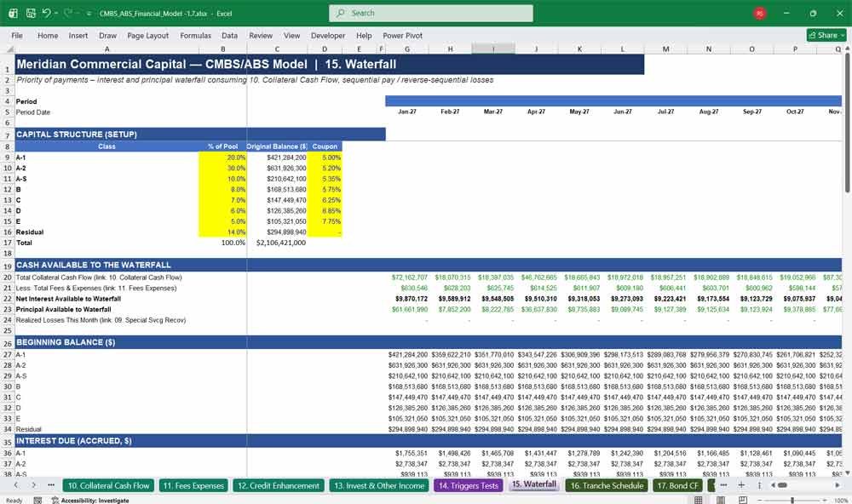Undo the last action
The height and width of the screenshot is (504, 852).
(x=47, y=13)
